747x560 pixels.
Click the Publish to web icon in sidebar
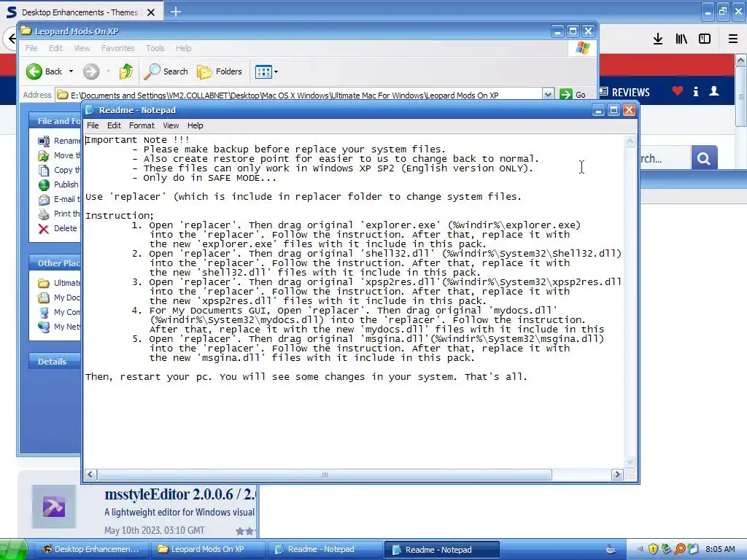(44, 184)
